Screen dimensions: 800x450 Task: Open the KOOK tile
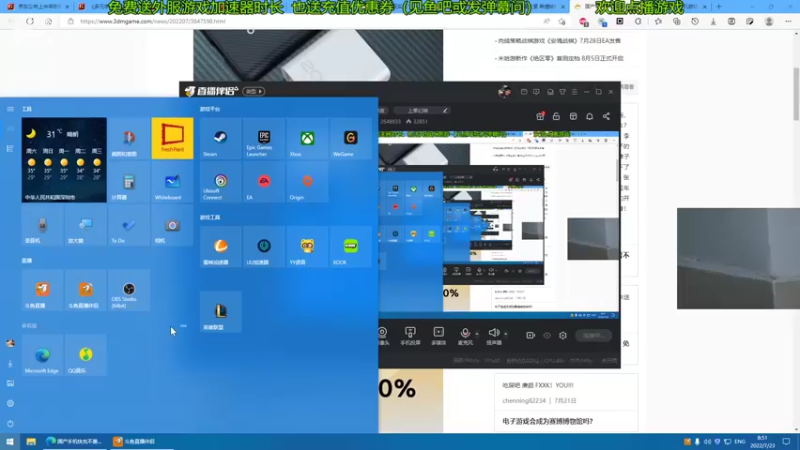point(351,247)
